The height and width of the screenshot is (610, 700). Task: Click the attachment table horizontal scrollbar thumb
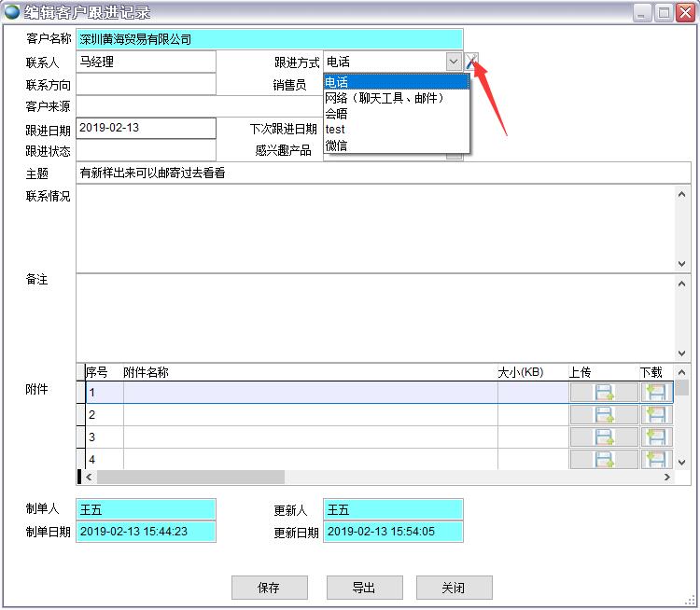(x=190, y=477)
